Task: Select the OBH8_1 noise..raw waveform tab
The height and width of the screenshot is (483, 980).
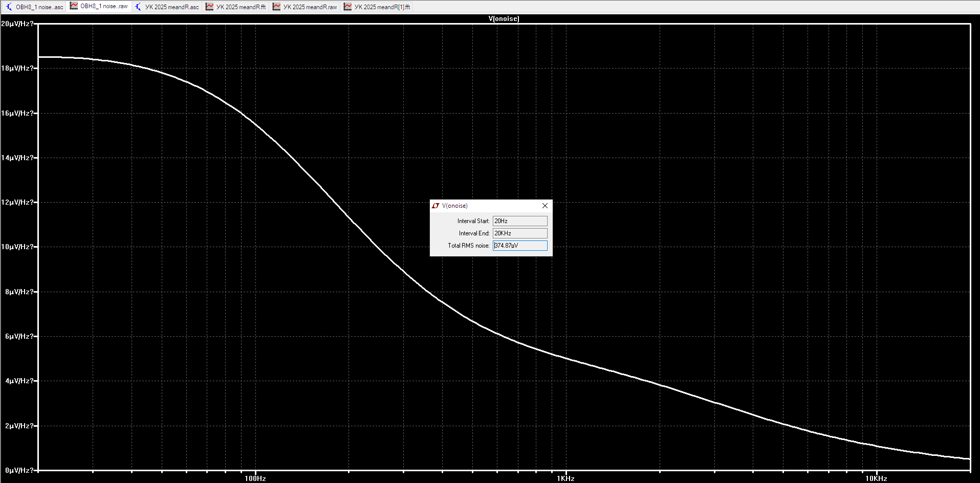Action: [99, 6]
